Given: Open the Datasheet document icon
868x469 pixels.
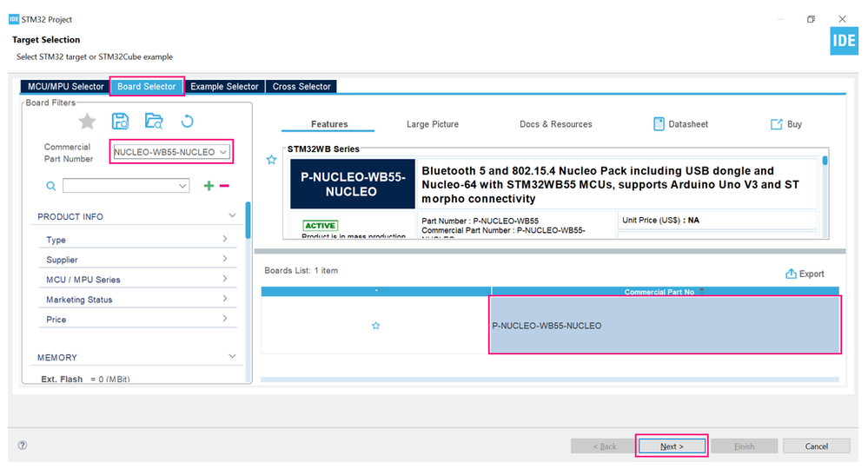Looking at the screenshot, I should click(659, 124).
